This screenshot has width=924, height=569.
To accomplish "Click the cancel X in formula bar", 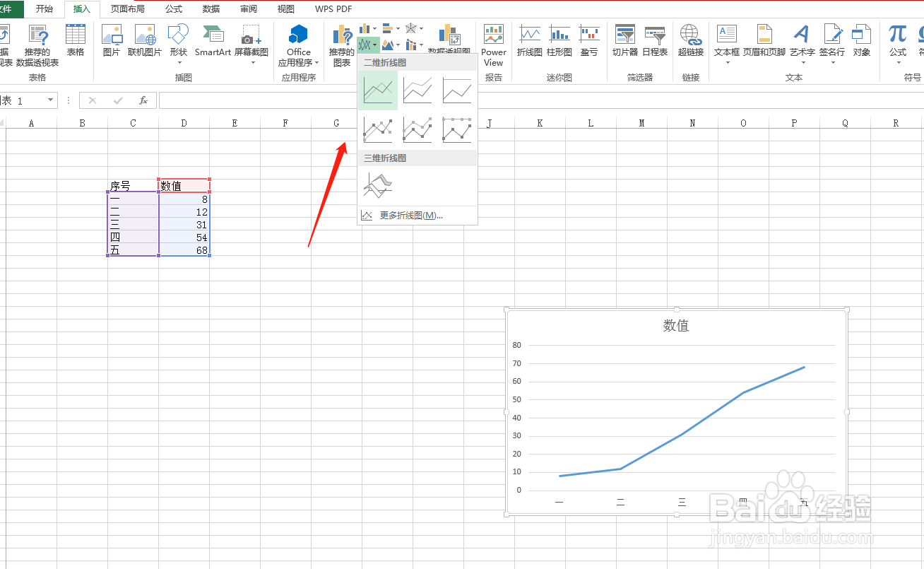I will click(93, 100).
